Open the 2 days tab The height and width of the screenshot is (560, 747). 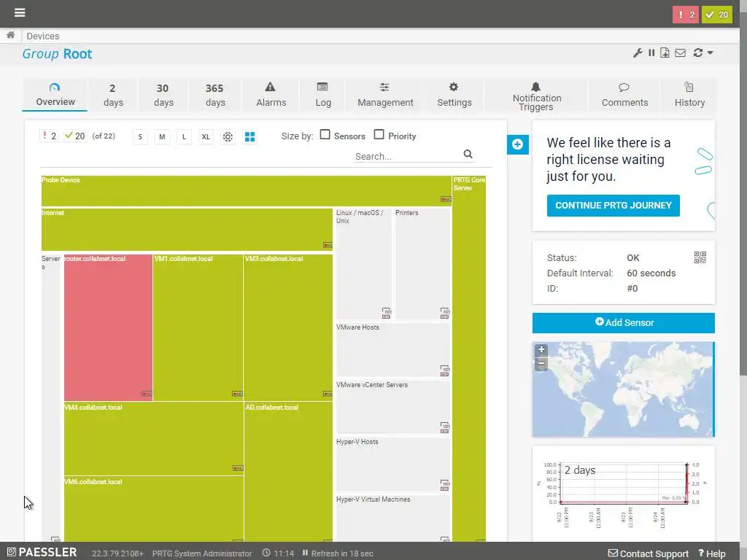click(x=113, y=96)
